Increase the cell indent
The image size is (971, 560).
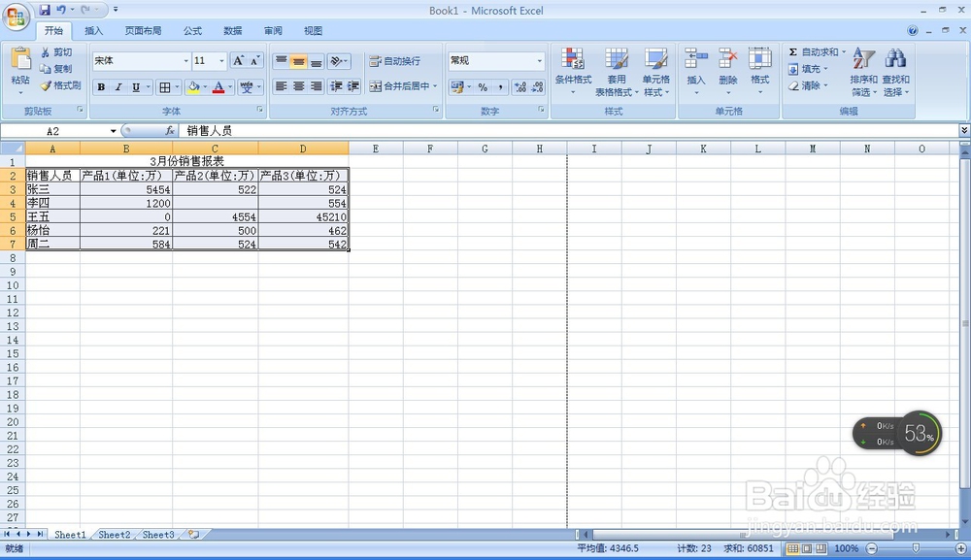pos(353,86)
